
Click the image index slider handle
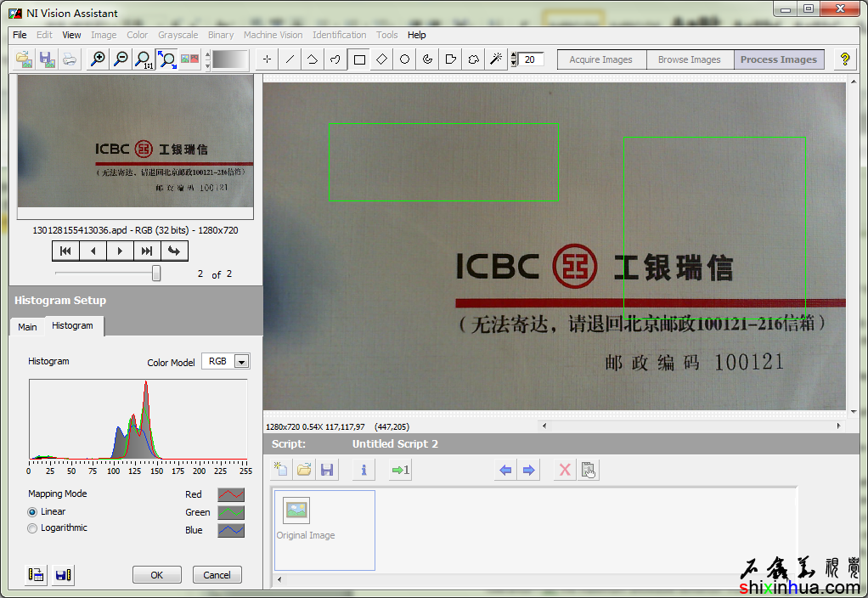(x=156, y=273)
